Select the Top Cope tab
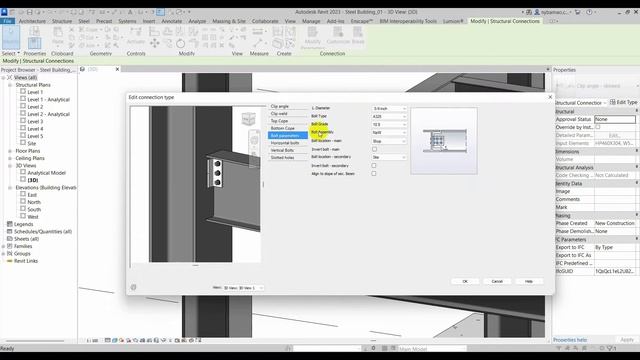Viewport: 640px width, 360px height. (288, 121)
